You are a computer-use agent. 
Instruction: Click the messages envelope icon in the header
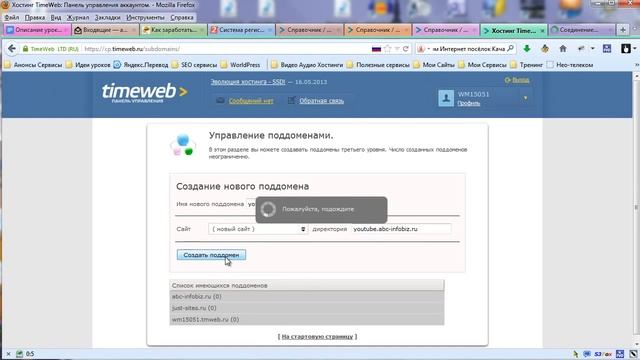click(x=220, y=100)
